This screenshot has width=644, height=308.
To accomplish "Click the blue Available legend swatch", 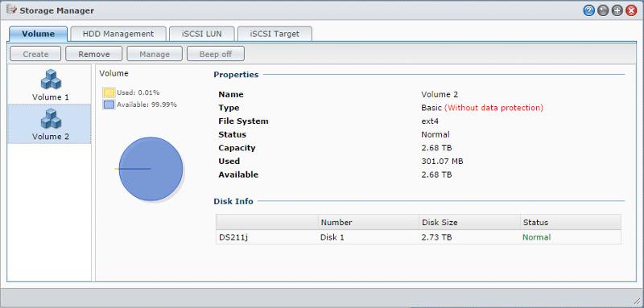I will 109,105.
